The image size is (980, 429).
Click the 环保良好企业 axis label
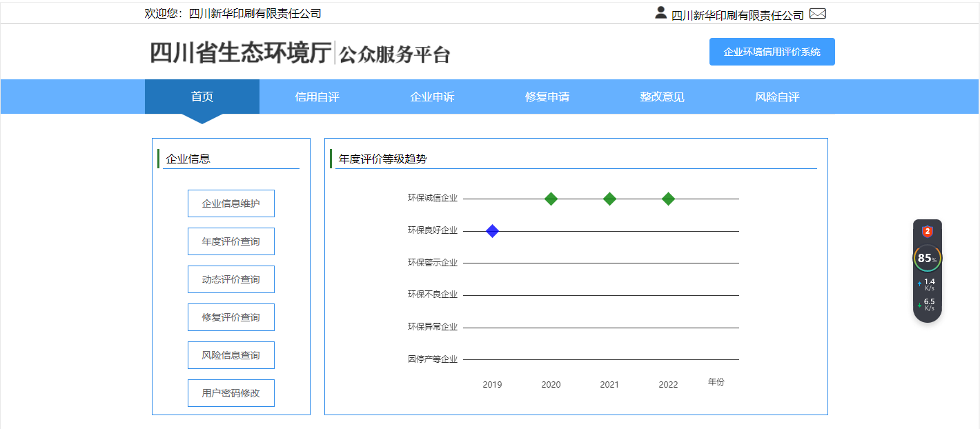pos(433,230)
